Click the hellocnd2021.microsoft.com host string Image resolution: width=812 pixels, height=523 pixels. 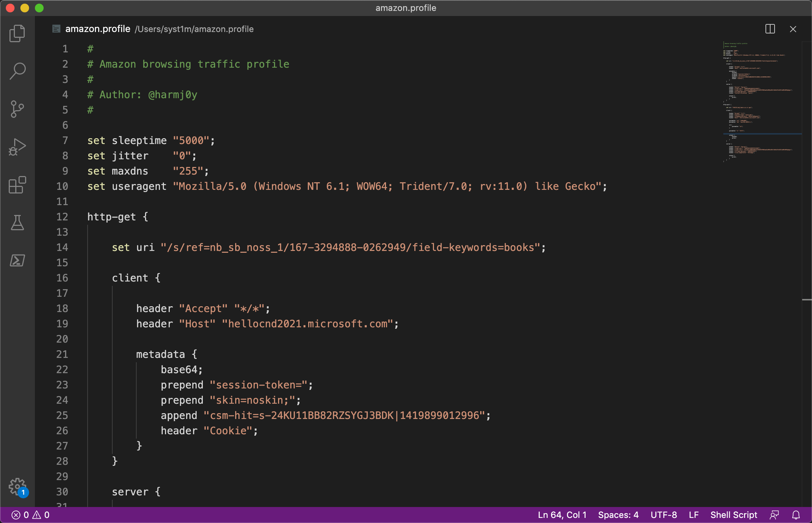(x=308, y=324)
